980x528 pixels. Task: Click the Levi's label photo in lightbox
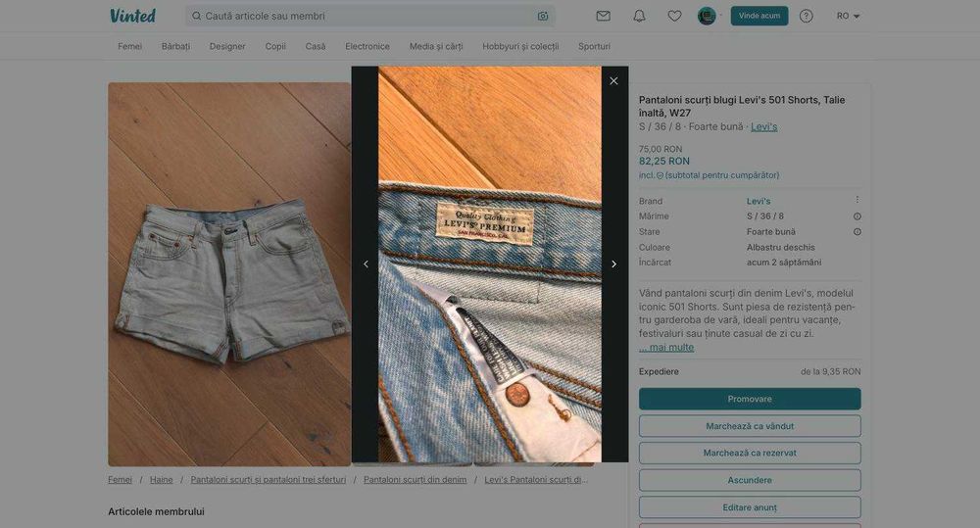490,264
